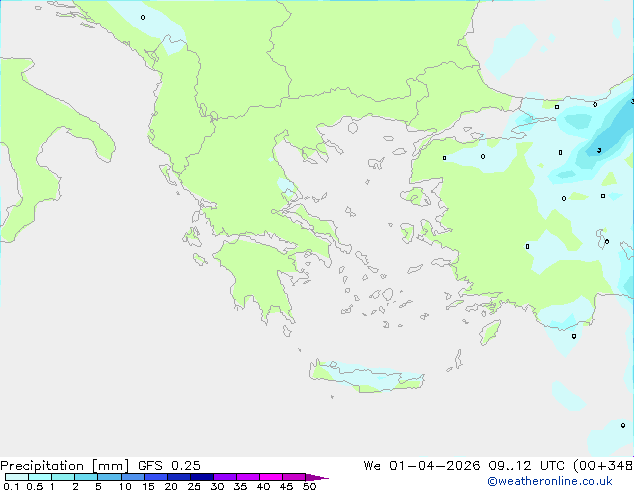Click the legend value label '30'

click(x=217, y=486)
